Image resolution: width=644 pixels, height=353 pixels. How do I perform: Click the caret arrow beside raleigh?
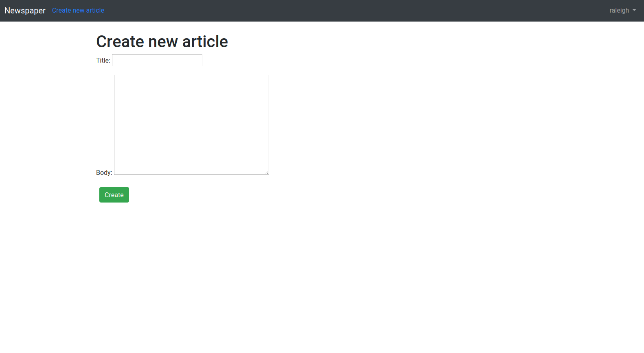tap(634, 10)
